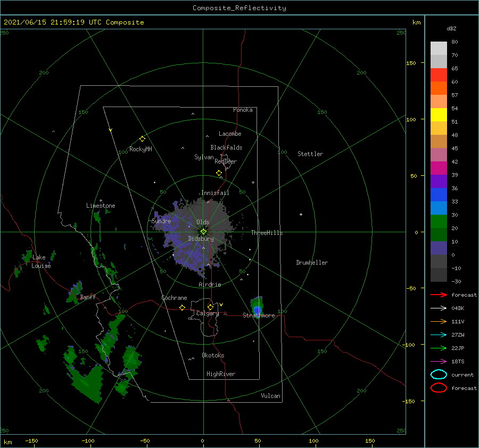
Task: Click the Vulcan label
Action: coord(271,396)
